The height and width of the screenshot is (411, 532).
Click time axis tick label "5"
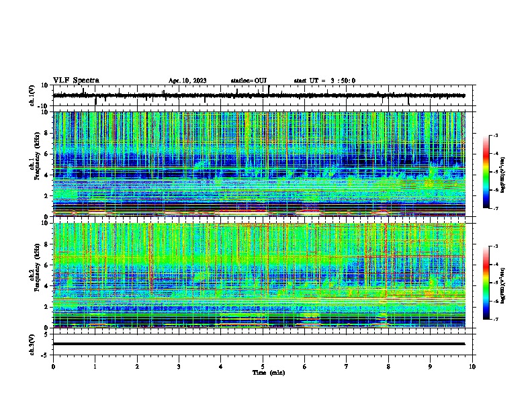tap(263, 367)
